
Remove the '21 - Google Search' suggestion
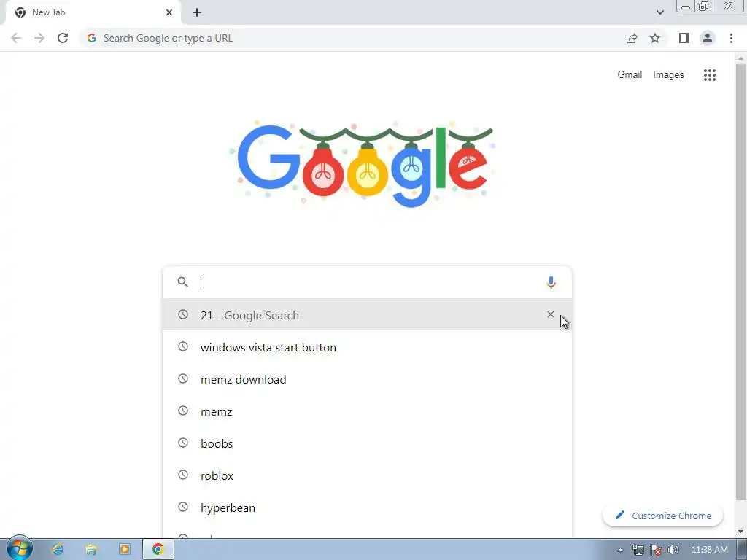pos(550,314)
